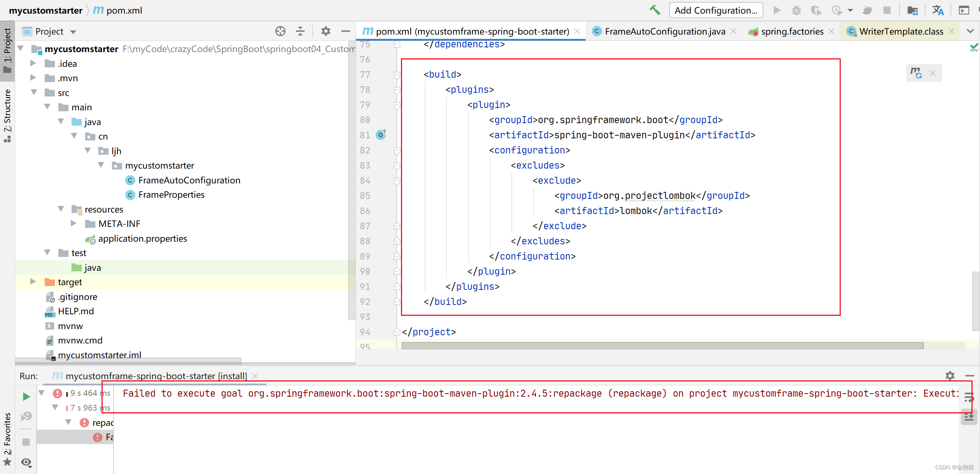This screenshot has height=474, width=980.
Task: Open the profiler dropdown arrow
Action: coord(850,10)
